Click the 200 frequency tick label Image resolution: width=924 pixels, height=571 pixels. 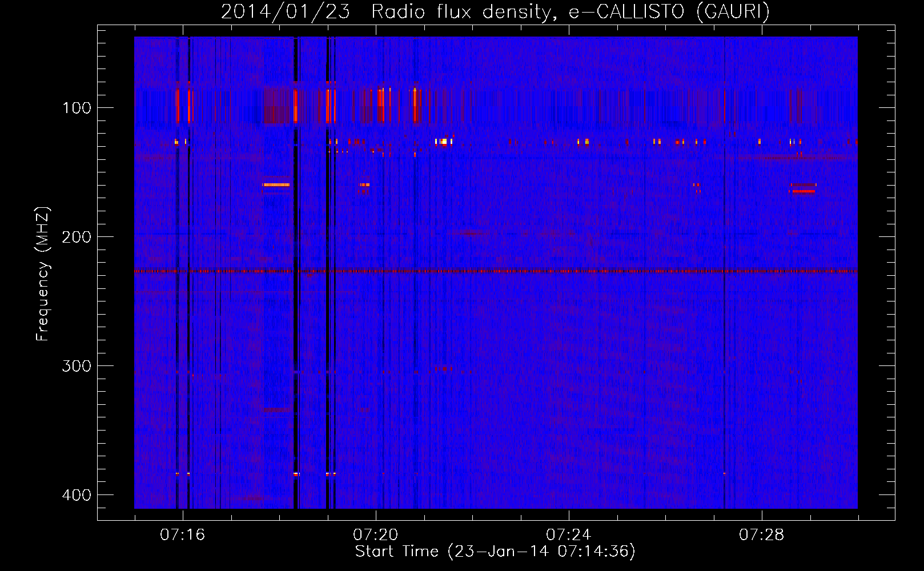point(77,237)
